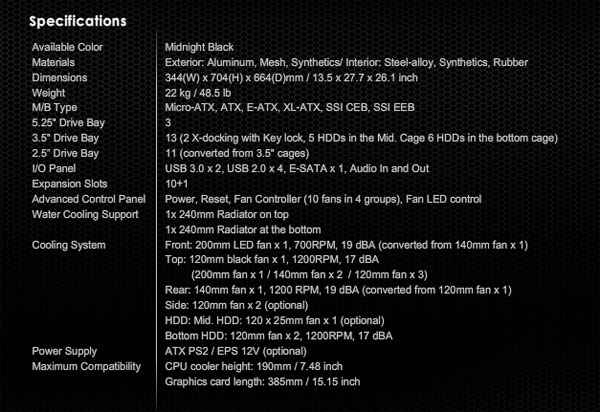Select the Rear 140mm fan line
Image resolution: width=600 pixels, height=412 pixels.
(x=338, y=290)
